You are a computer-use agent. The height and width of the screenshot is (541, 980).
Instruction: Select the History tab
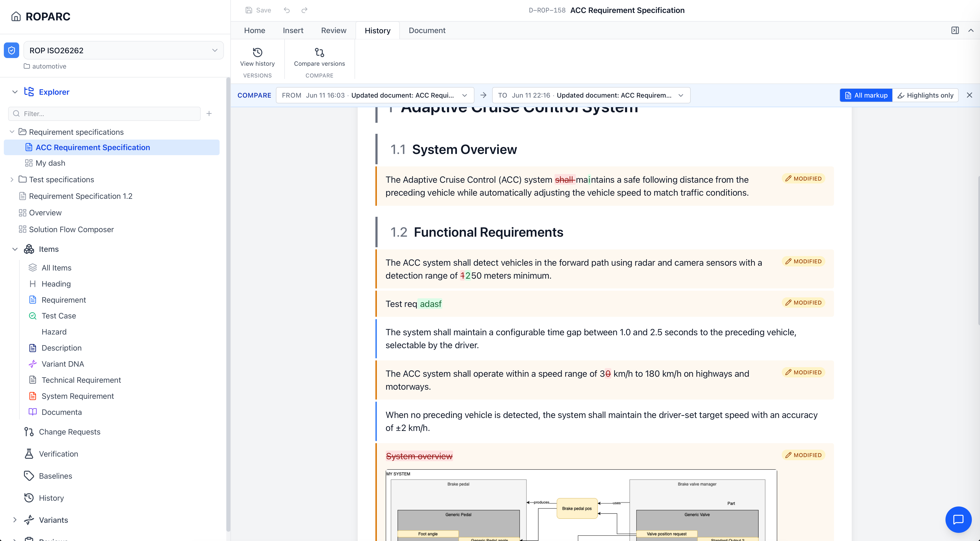click(377, 30)
